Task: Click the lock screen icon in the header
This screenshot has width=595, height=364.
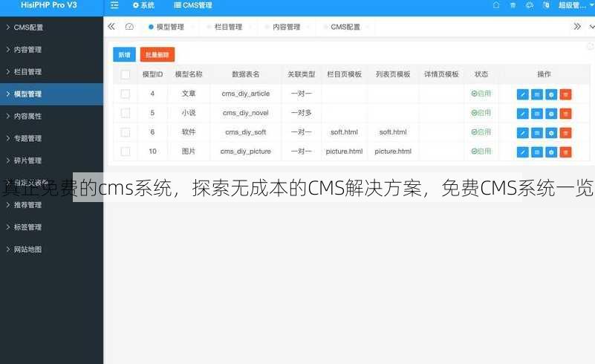Action: (x=546, y=5)
